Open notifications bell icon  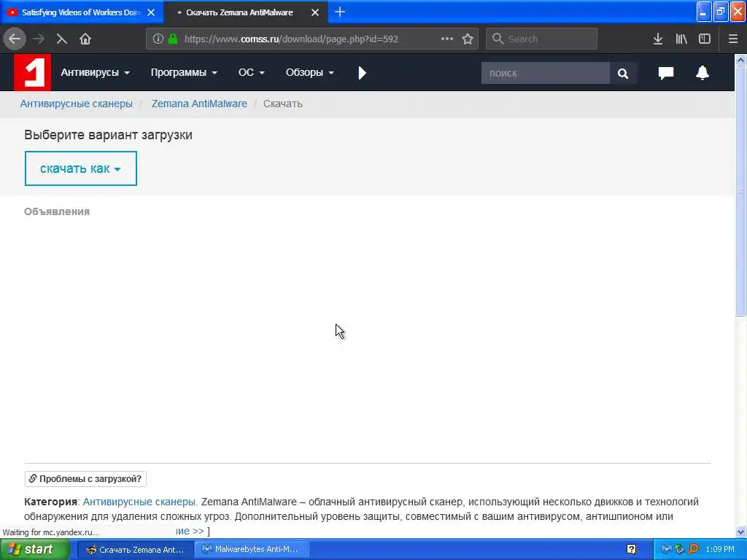click(x=703, y=72)
